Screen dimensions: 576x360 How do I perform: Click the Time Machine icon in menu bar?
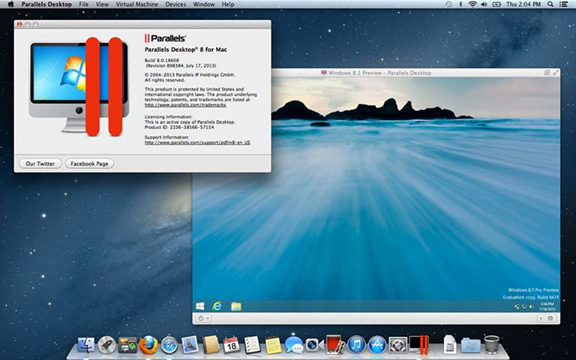[449, 4]
